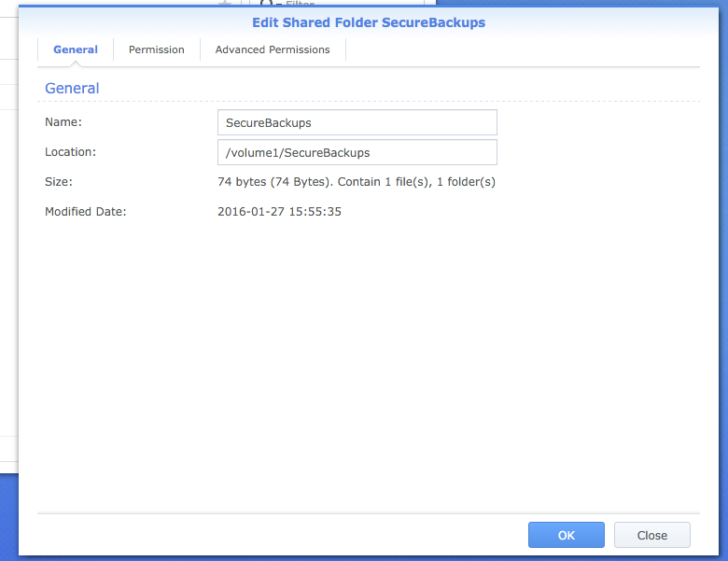Click the Modified Date: label
Image resolution: width=728 pixels, height=561 pixels.
point(86,212)
